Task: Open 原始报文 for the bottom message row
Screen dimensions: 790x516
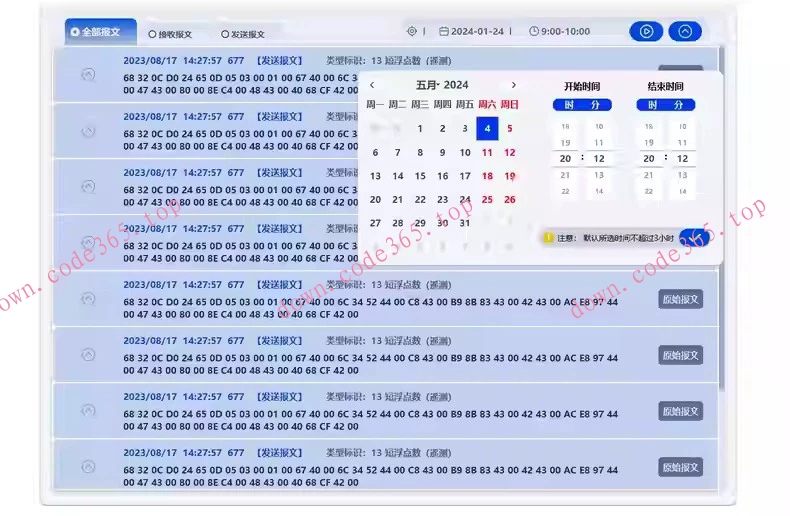Action: click(x=681, y=467)
